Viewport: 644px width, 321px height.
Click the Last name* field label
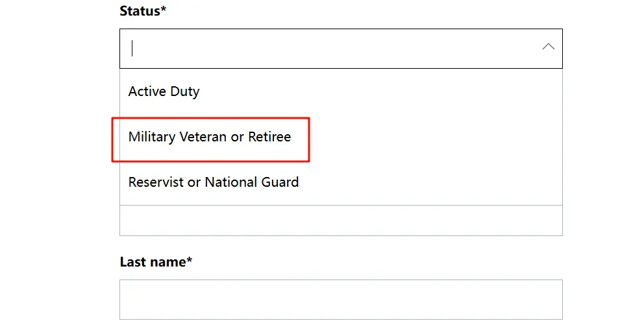click(x=156, y=262)
